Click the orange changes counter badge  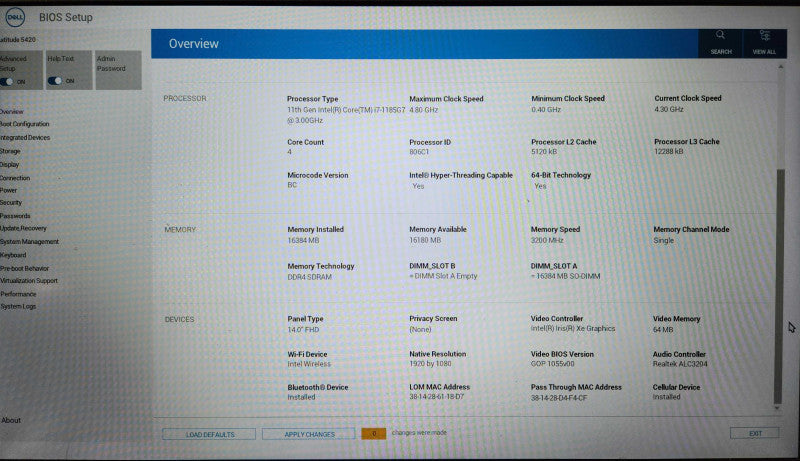(x=373, y=433)
